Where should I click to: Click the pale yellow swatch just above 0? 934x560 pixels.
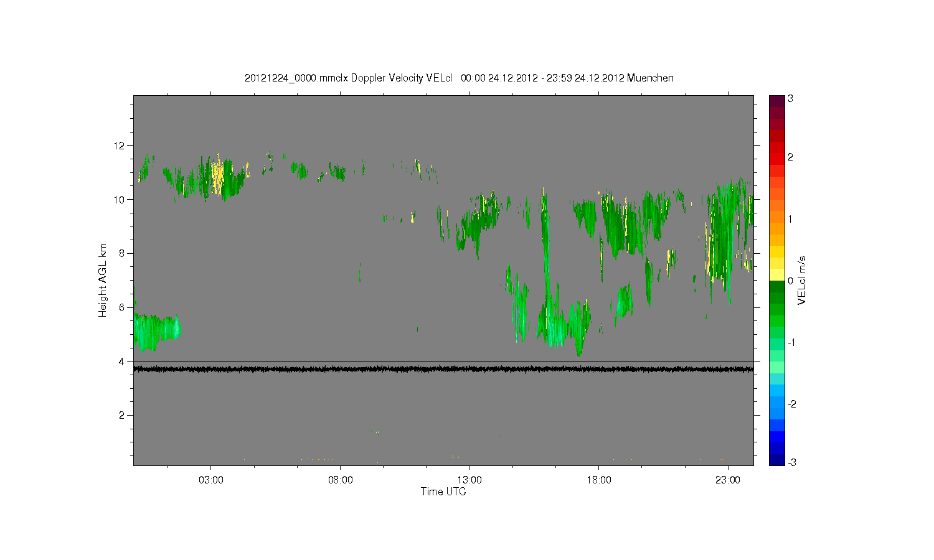coord(776,275)
